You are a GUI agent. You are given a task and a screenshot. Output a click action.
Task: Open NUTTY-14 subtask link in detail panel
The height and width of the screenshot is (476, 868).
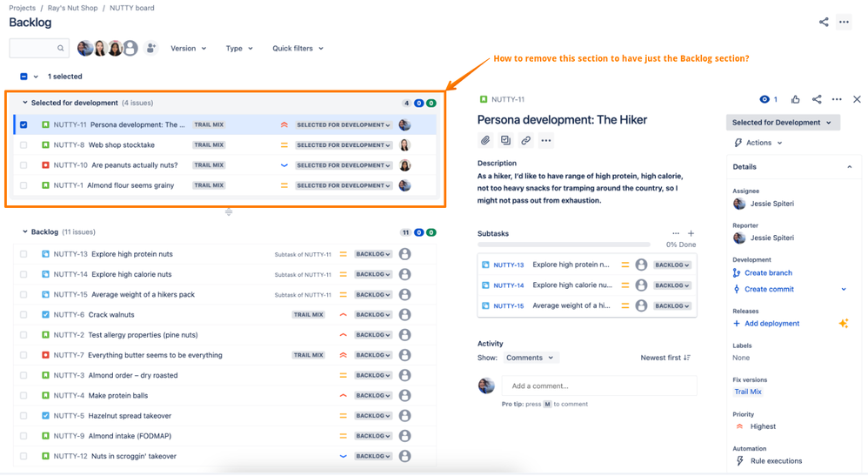(508, 285)
